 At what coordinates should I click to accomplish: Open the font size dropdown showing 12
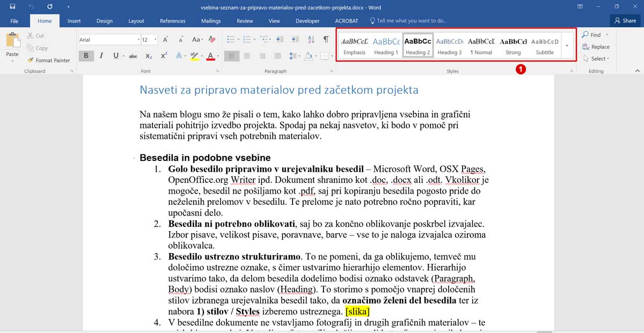coord(156,40)
